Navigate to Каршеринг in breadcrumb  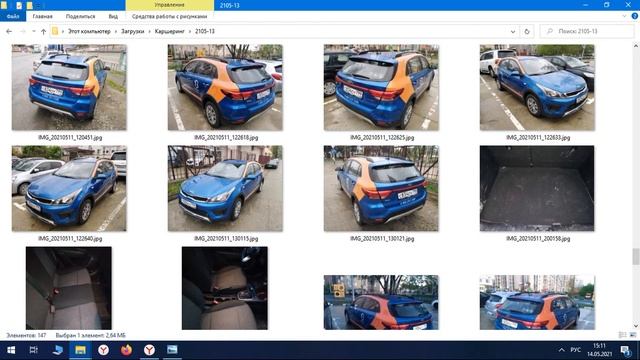169,31
